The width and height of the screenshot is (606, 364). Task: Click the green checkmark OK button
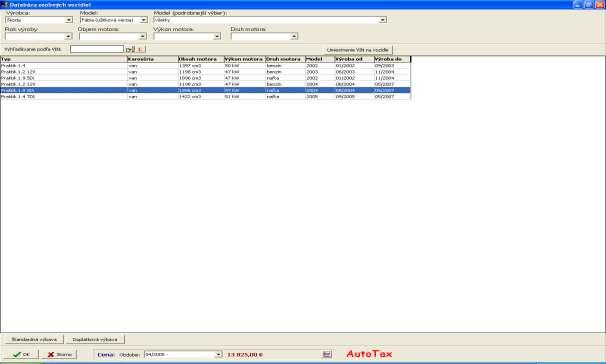click(x=22, y=354)
